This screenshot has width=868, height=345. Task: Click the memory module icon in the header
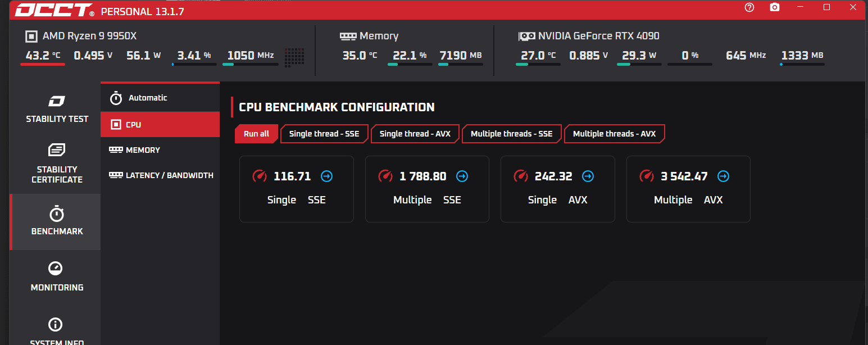pos(348,36)
